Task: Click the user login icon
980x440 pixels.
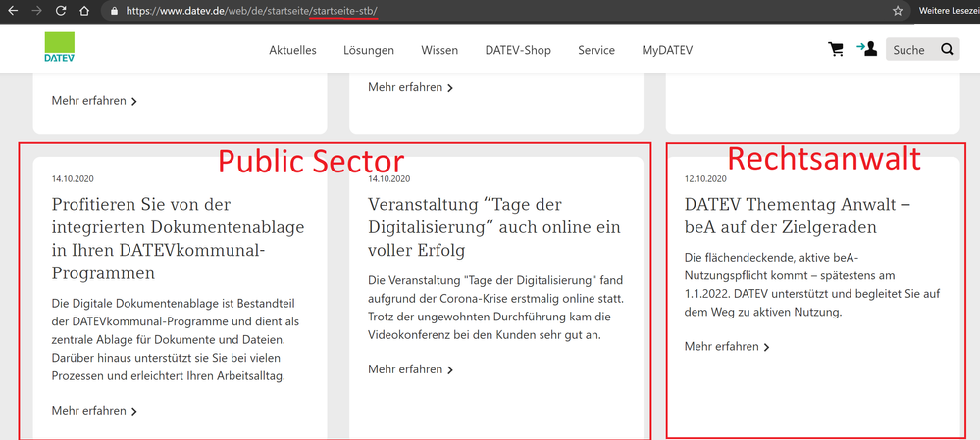Action: pyautogui.click(x=866, y=49)
